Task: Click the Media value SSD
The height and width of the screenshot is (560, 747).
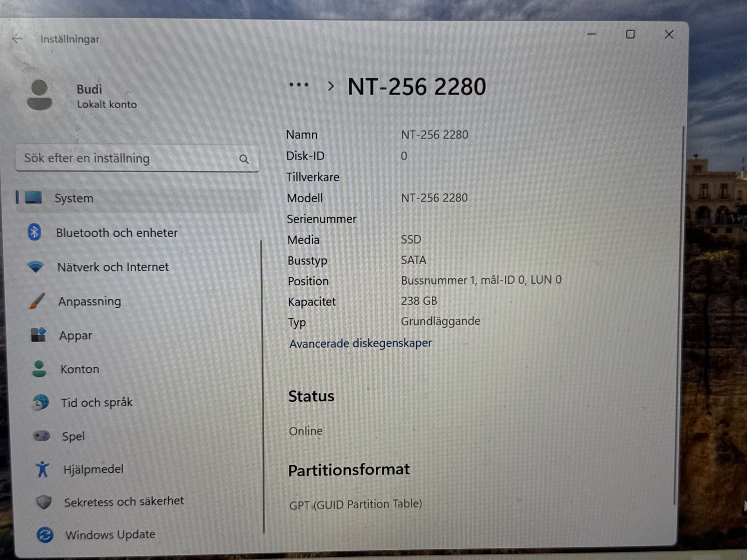Action: point(411,239)
